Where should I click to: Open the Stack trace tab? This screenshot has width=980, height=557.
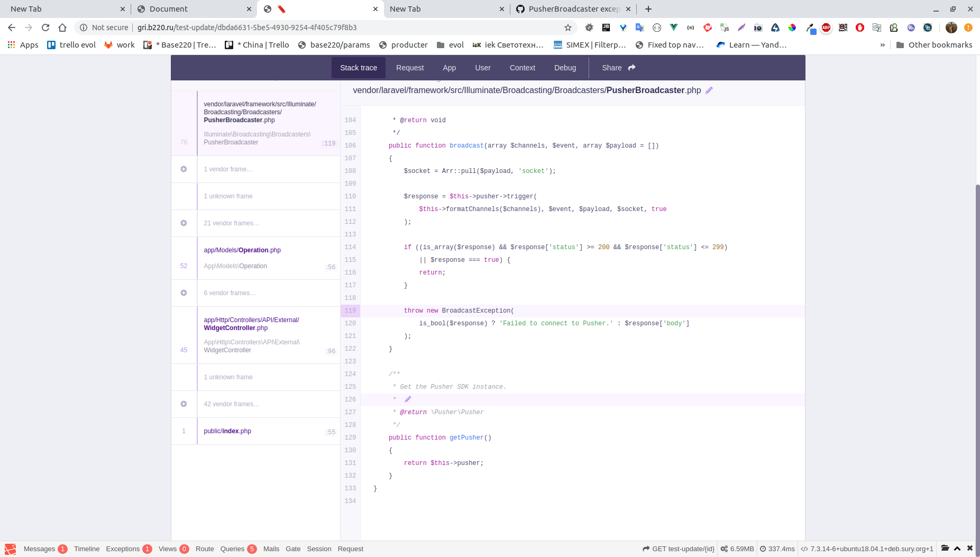point(359,68)
